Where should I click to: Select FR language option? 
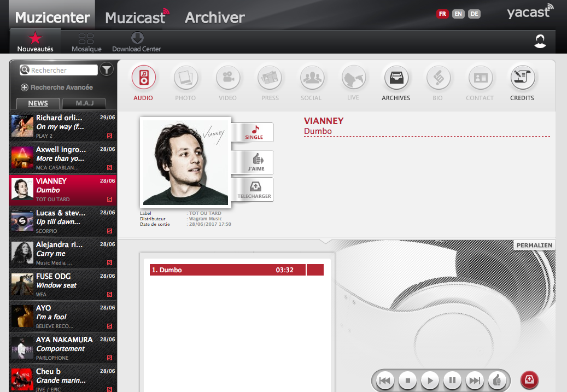click(x=442, y=14)
